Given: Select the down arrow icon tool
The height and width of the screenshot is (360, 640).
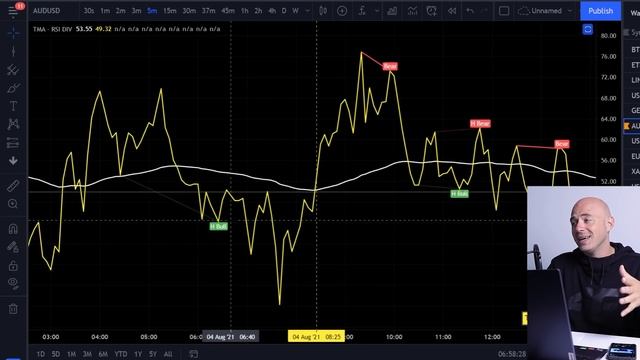Looking at the screenshot, I should (13, 161).
